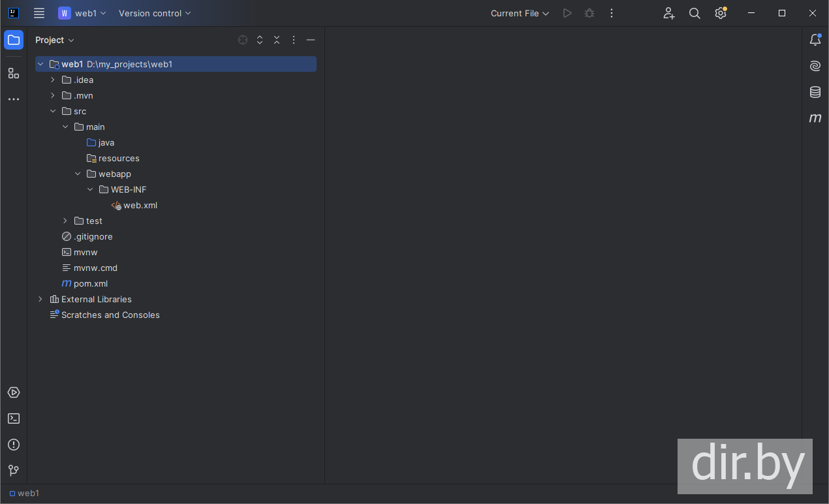The image size is (829, 504).
Task: Toggle the Project tool window button
Action: [14, 40]
